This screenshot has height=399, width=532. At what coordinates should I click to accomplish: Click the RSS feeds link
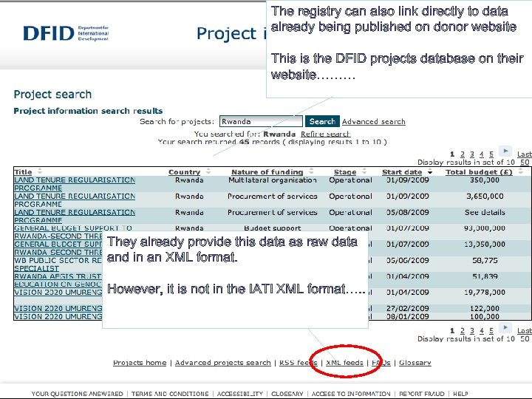(x=299, y=363)
